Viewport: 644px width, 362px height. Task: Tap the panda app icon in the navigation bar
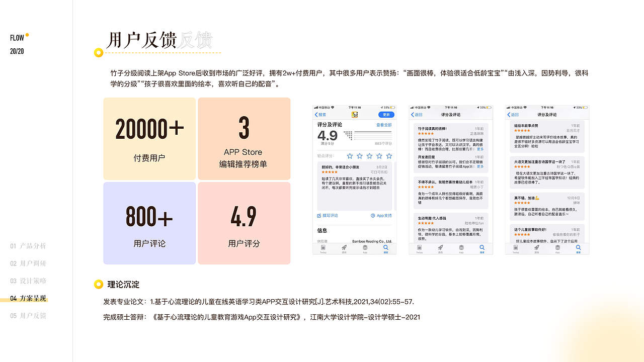[x=354, y=114]
